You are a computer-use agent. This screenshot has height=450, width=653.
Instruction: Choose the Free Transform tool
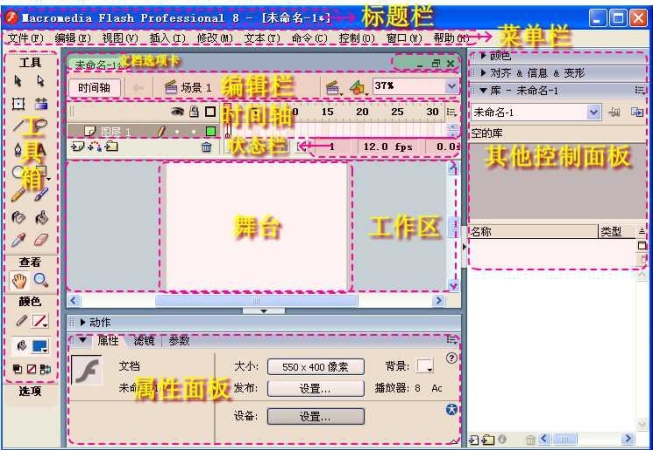[x=18, y=103]
